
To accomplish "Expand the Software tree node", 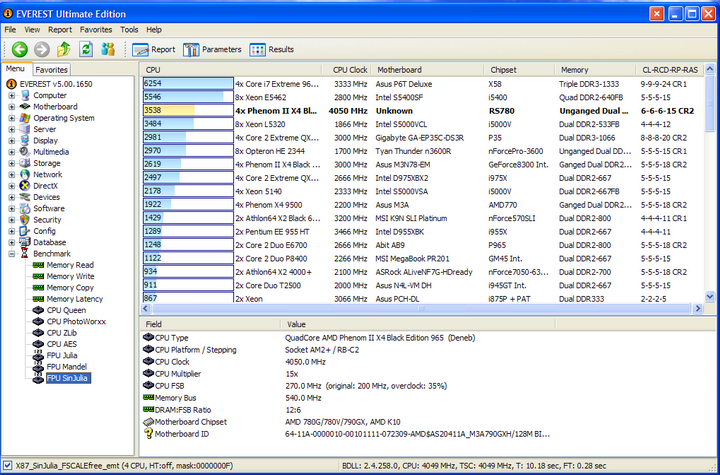I will pyautogui.click(x=11, y=209).
